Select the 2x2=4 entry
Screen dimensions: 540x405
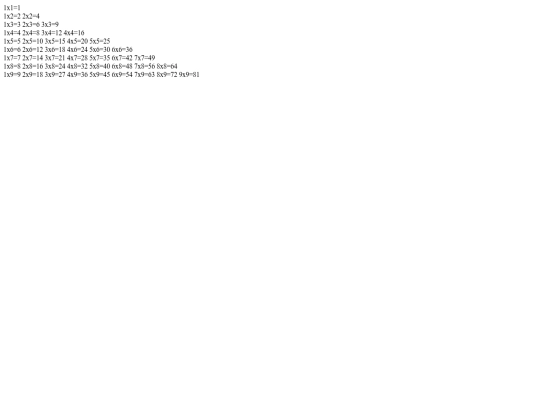click(x=31, y=16)
